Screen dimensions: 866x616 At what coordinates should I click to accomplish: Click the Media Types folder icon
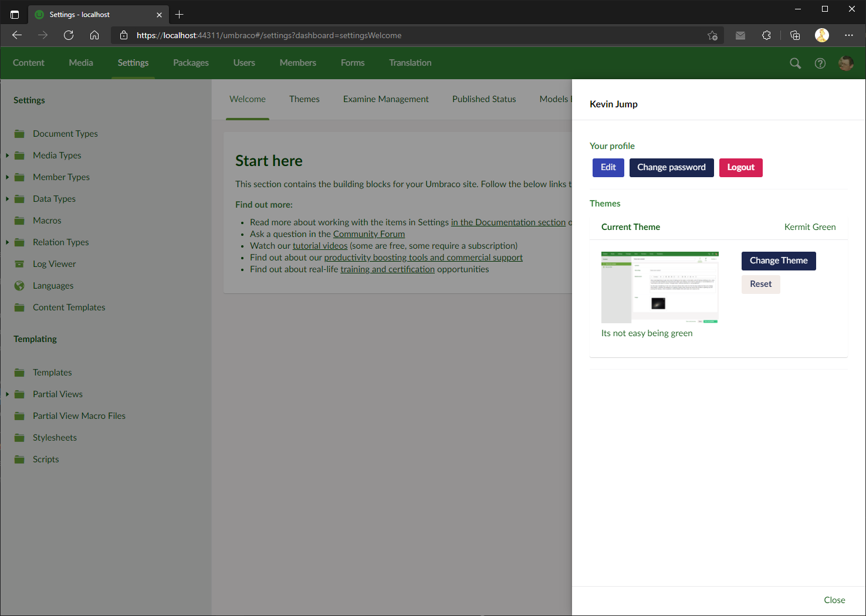pyautogui.click(x=19, y=155)
